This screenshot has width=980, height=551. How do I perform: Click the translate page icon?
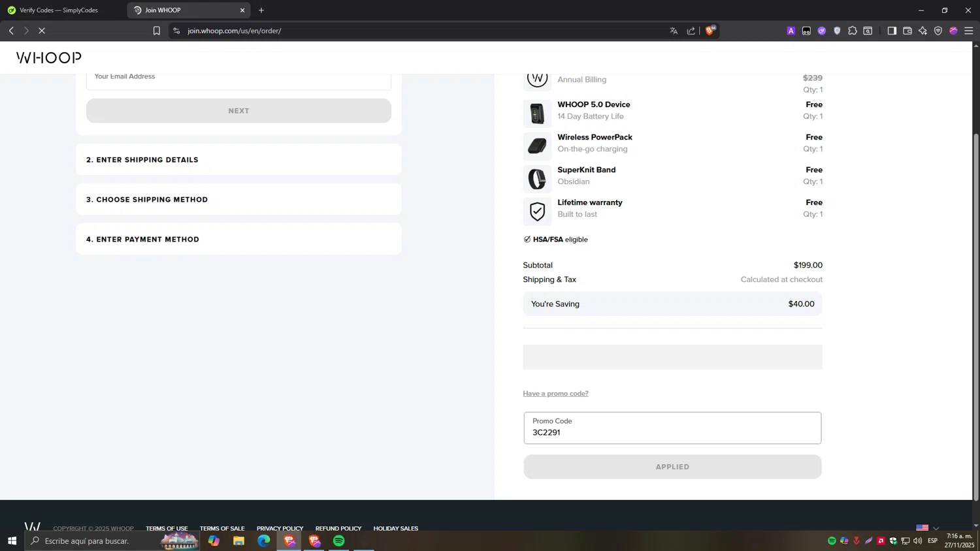tap(674, 31)
